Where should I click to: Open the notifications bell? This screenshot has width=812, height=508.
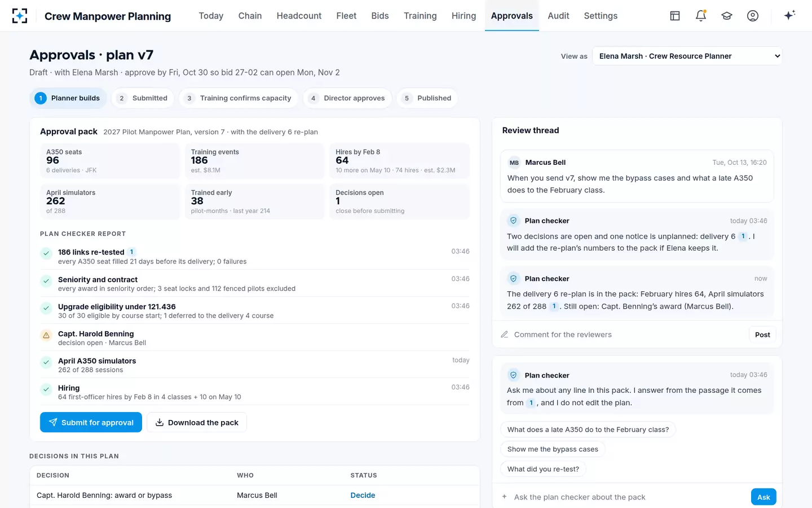pos(701,16)
